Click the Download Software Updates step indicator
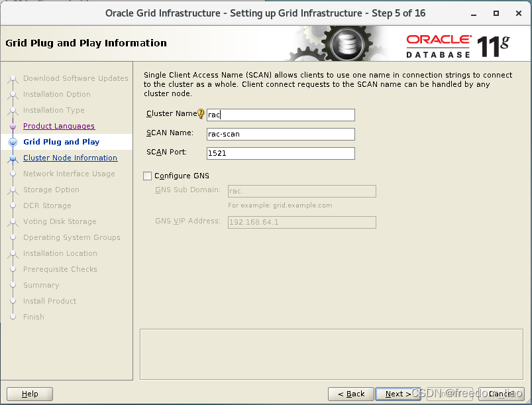Screen dimensions: 532x405 click(x=75, y=78)
